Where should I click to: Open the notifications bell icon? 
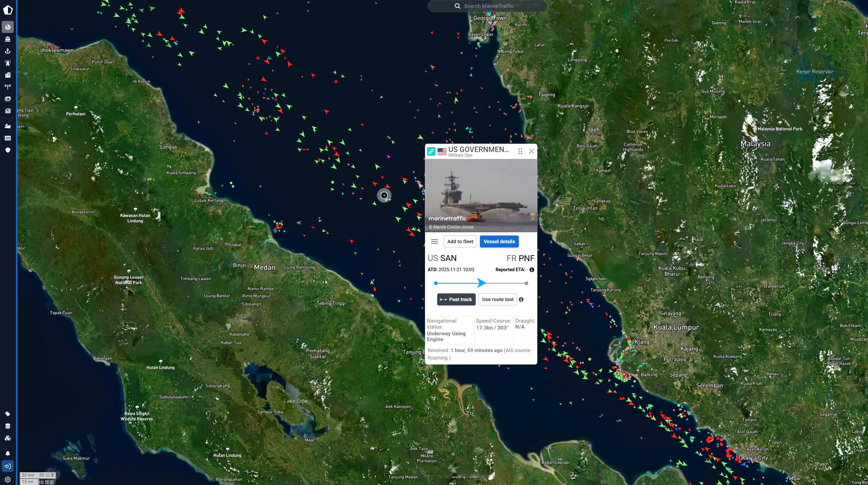[x=8, y=453]
